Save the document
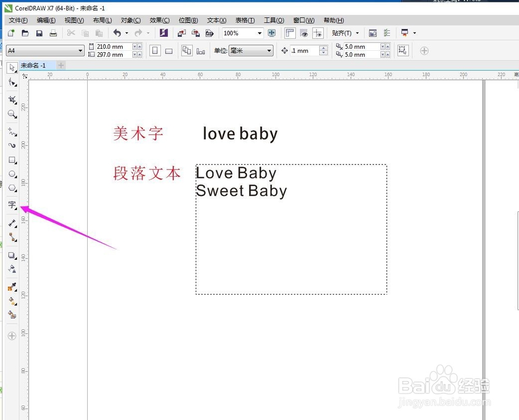This screenshot has width=519, height=420. tap(39, 33)
